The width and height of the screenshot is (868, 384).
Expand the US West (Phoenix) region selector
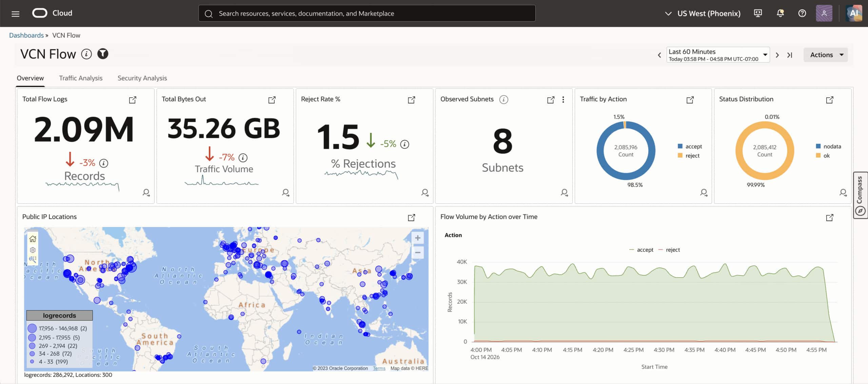702,13
